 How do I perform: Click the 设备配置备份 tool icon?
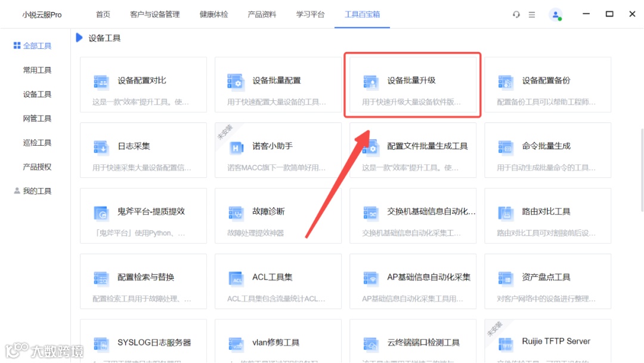tap(505, 82)
